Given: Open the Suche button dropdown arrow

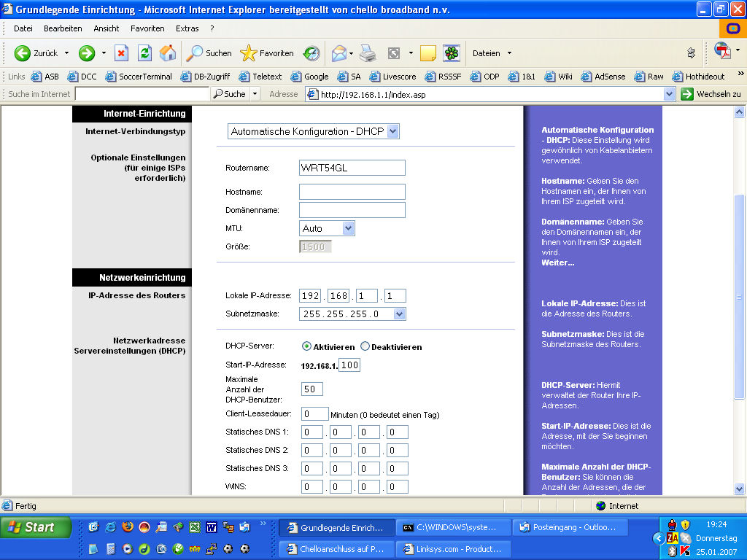Looking at the screenshot, I should (x=255, y=94).
